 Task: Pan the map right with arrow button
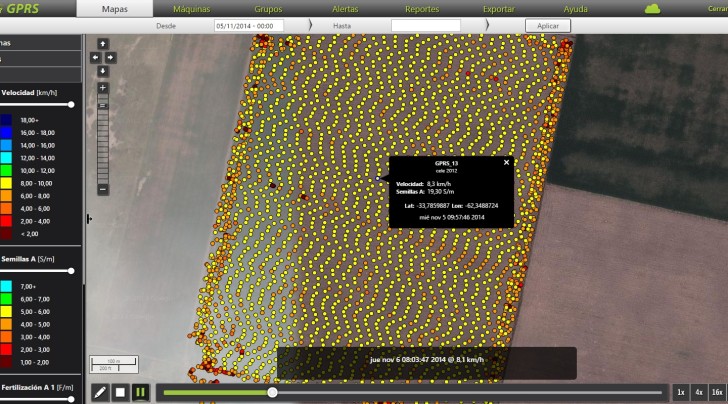[108, 58]
